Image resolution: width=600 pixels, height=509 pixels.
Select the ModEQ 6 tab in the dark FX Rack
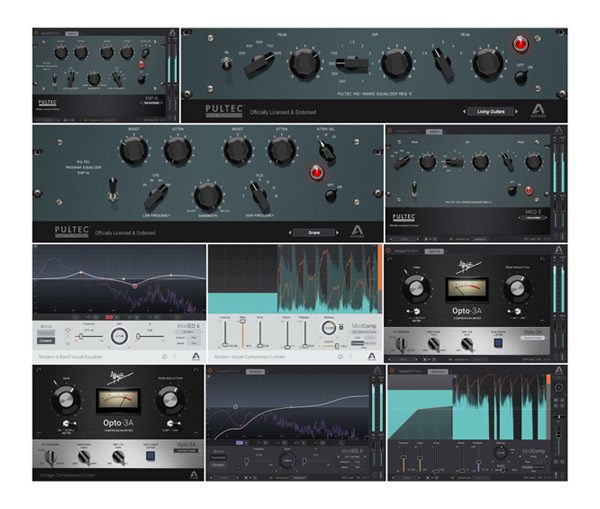pos(255,371)
